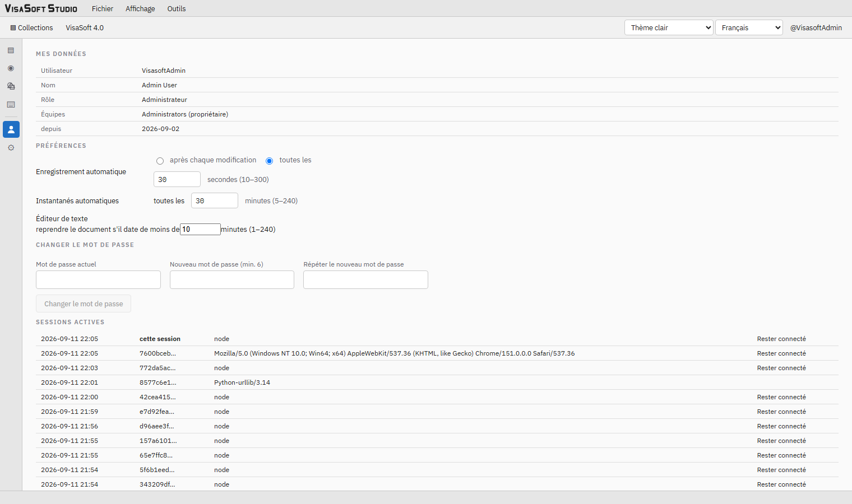Click the text editor resume minutes field

pos(200,229)
